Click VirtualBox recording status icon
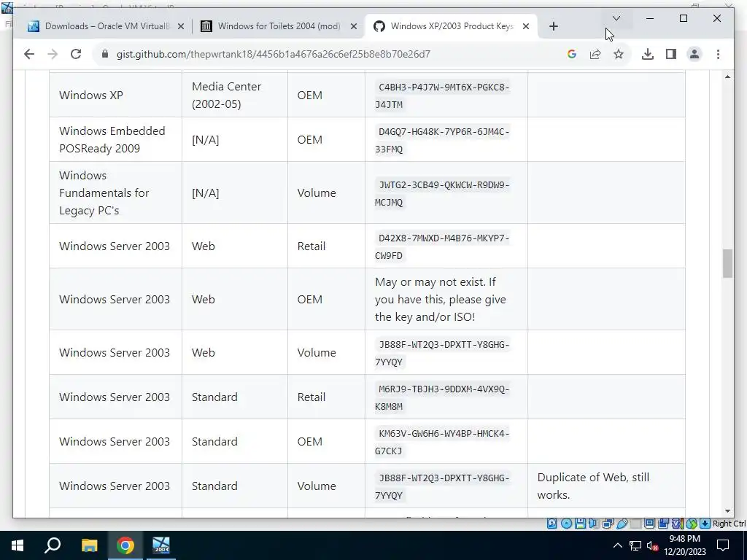747x560 pixels. coord(663,524)
